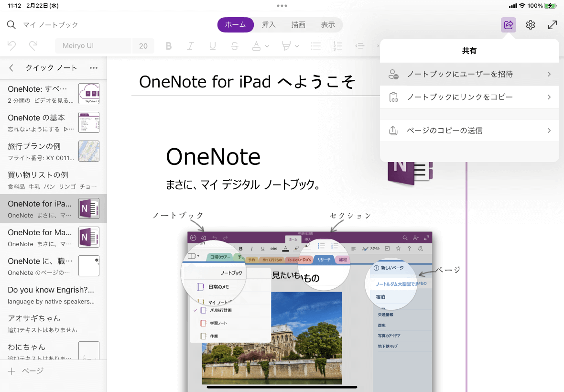Click the send page copy upload icon
The width and height of the screenshot is (564, 392).
[x=393, y=130]
